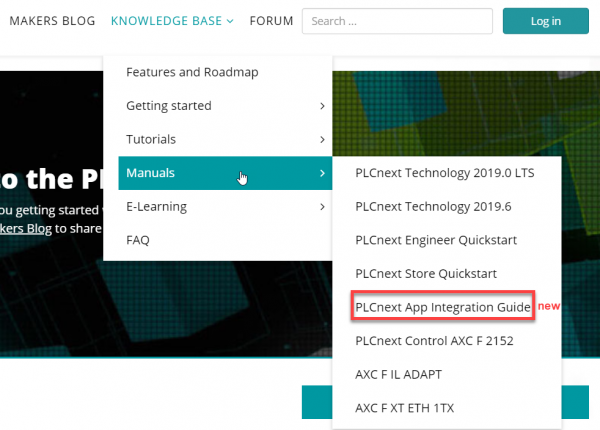Select the E-Learning menu item
Image resolution: width=600 pixels, height=430 pixels.
[225, 207]
